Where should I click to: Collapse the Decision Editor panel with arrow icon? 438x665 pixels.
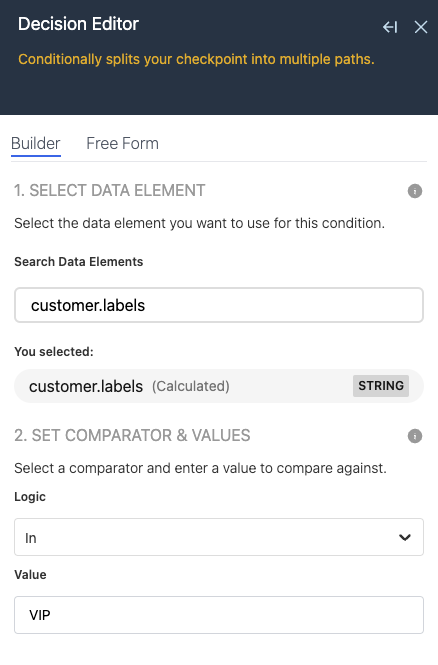(390, 27)
